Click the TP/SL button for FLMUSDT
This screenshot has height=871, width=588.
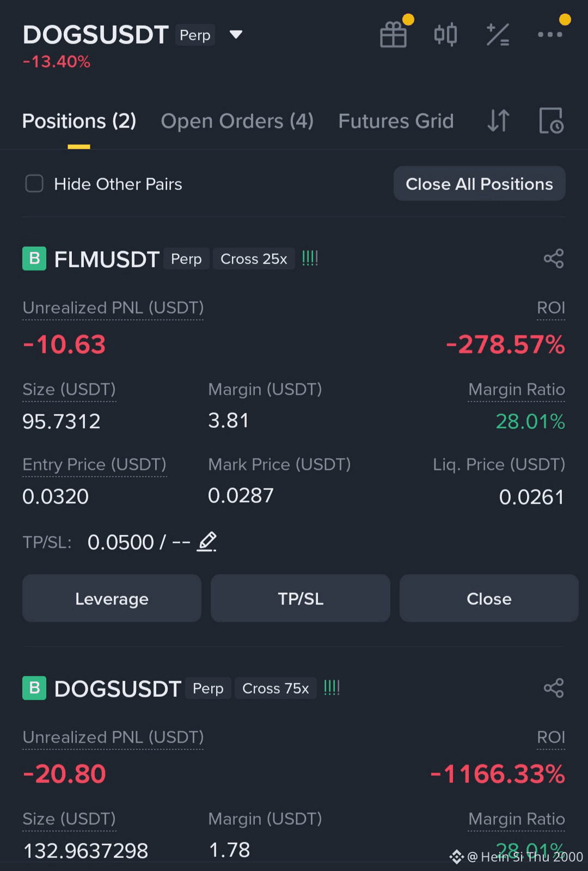pyautogui.click(x=301, y=598)
